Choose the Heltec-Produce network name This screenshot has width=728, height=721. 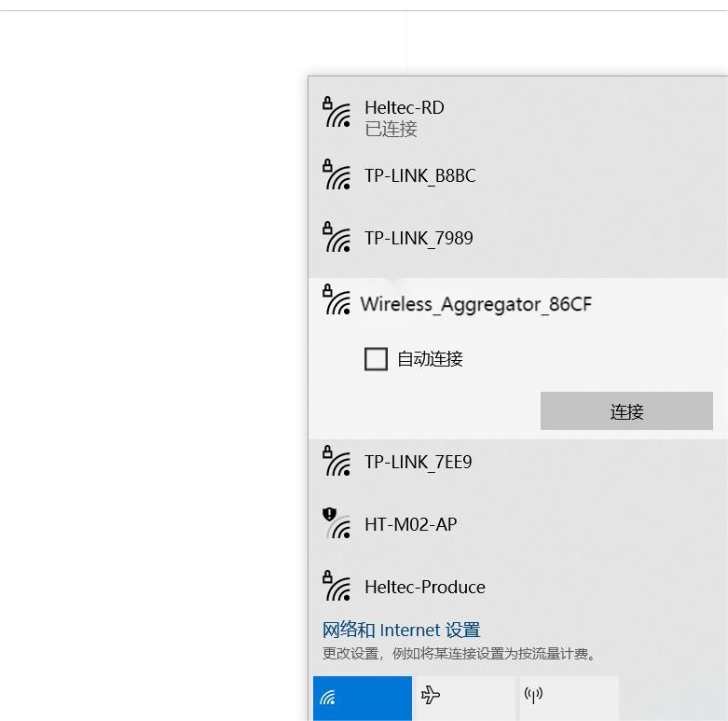tap(424, 588)
